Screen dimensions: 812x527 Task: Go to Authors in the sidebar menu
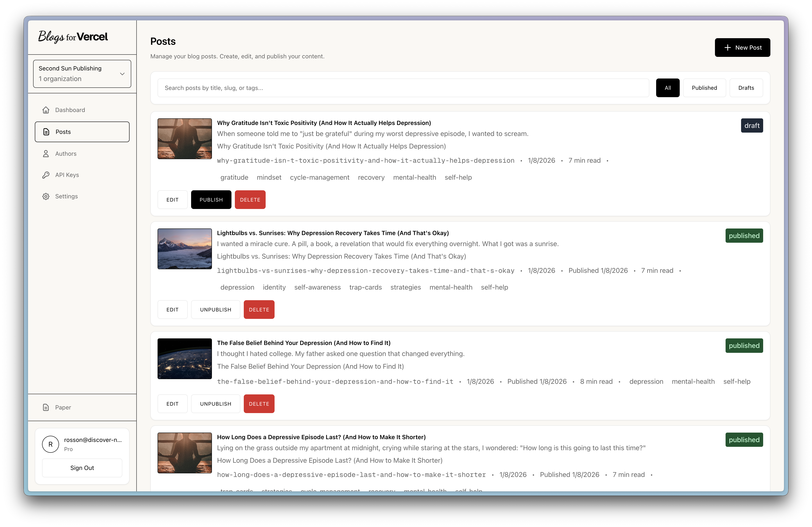pyautogui.click(x=66, y=153)
